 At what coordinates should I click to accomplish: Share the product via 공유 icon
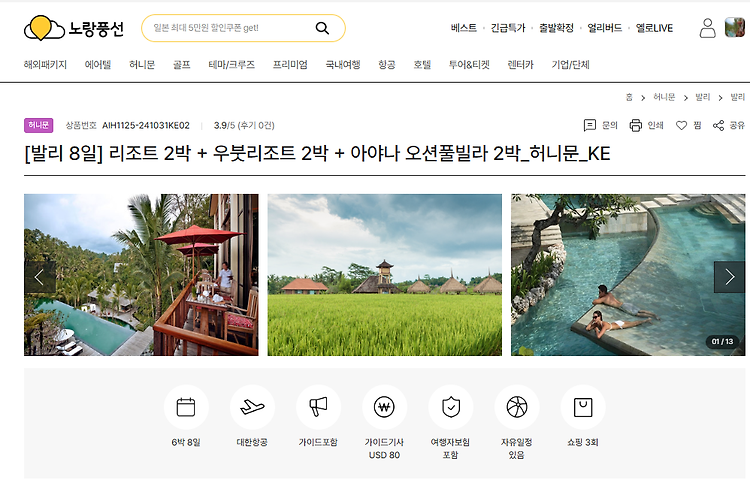pyautogui.click(x=718, y=125)
